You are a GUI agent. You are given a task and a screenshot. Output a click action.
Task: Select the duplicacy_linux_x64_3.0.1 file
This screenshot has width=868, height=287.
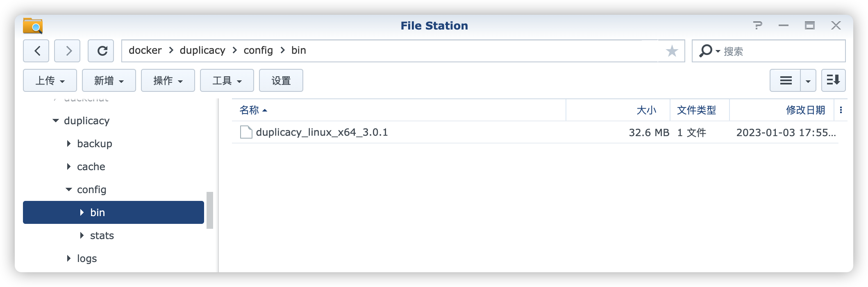tap(322, 132)
